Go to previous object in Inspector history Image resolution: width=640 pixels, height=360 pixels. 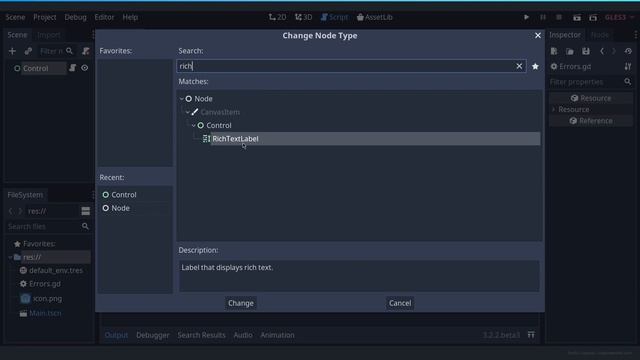pos(602,51)
